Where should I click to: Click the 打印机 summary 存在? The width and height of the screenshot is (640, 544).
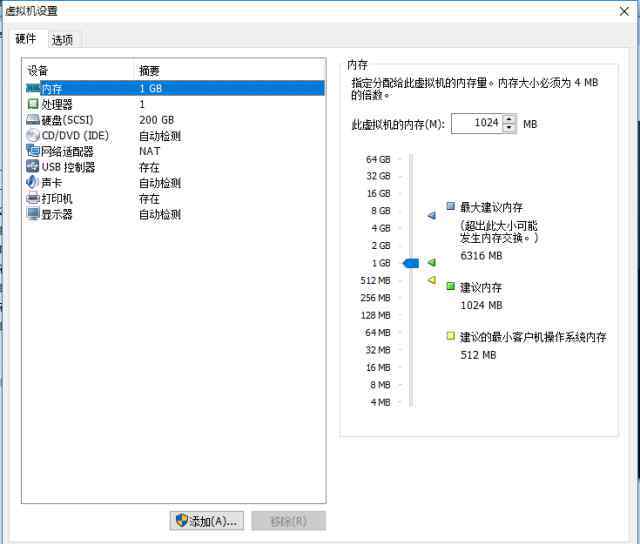pos(149,199)
